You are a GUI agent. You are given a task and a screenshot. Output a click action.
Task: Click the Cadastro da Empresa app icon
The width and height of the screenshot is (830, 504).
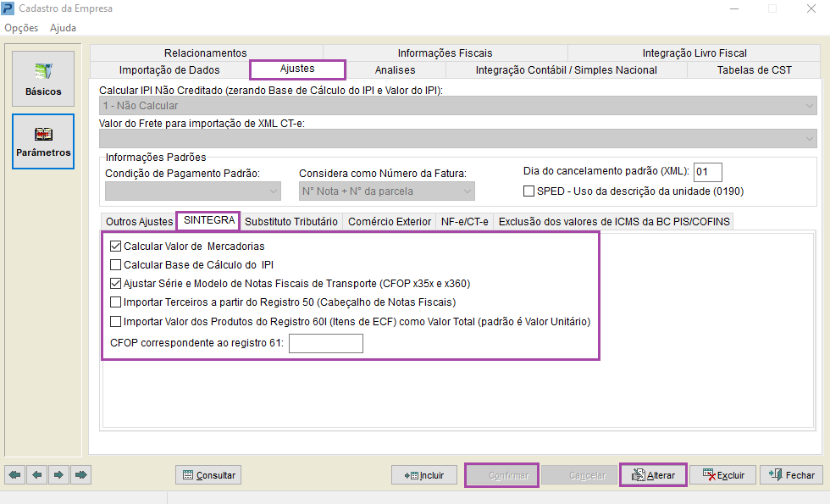click(x=8, y=8)
